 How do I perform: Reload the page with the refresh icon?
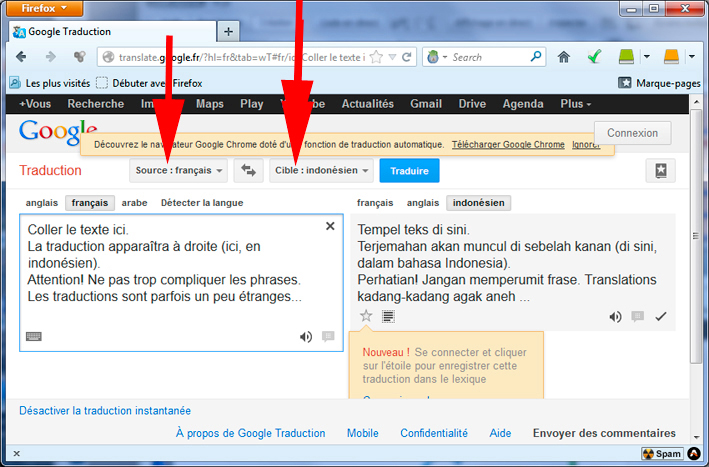[x=406, y=57]
